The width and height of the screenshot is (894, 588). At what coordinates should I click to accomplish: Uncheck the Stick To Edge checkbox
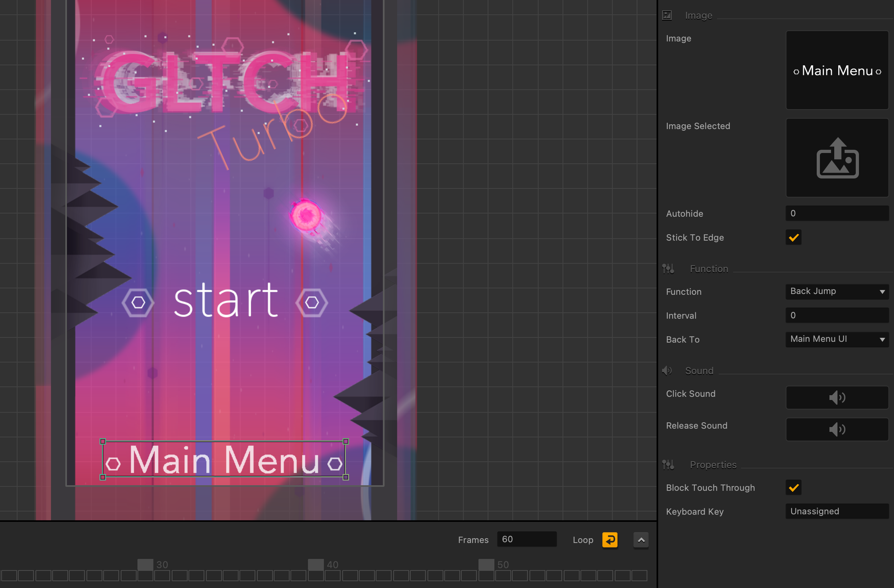794,237
